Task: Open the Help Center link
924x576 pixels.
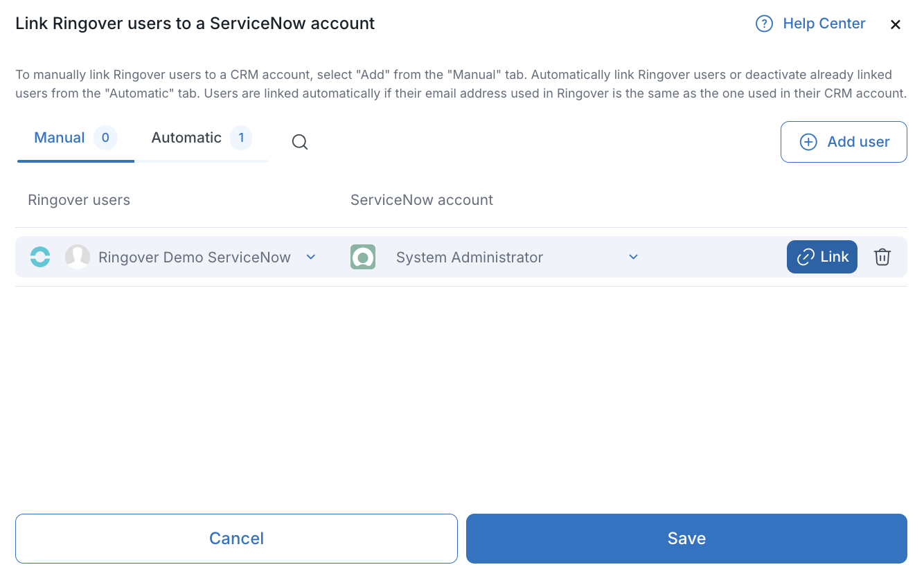Action: click(x=824, y=24)
